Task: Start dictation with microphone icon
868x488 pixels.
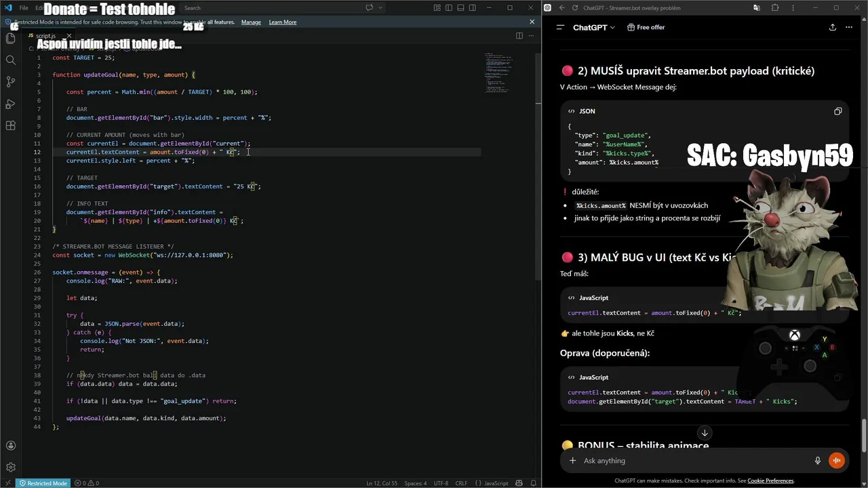Action: [x=818, y=460]
